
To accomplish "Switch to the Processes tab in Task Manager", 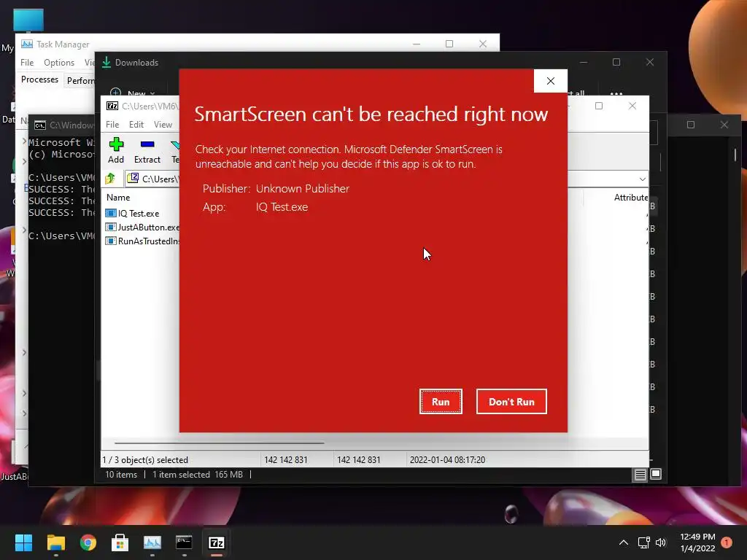I will 39,79.
